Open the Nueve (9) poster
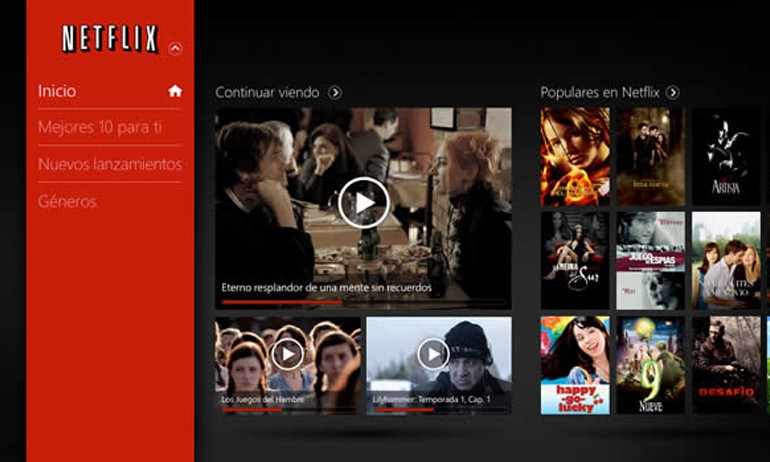This screenshot has width=770, height=462. pos(651,365)
